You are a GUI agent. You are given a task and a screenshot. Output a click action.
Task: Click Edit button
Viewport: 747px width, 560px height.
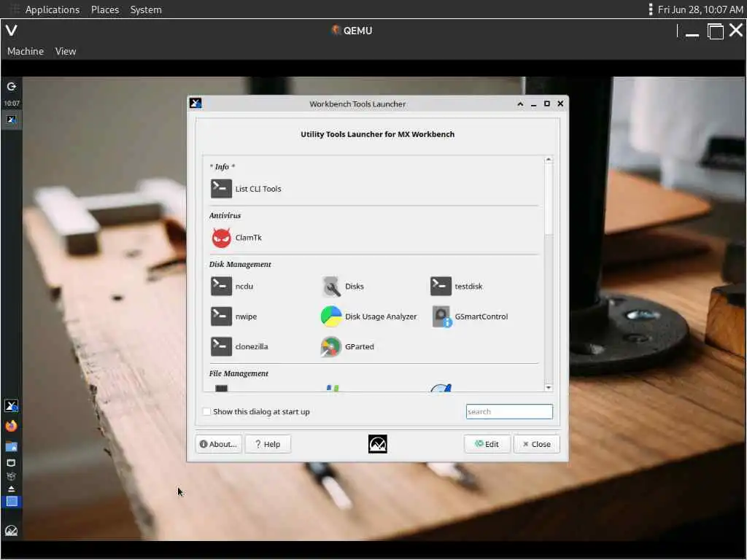pyautogui.click(x=487, y=444)
